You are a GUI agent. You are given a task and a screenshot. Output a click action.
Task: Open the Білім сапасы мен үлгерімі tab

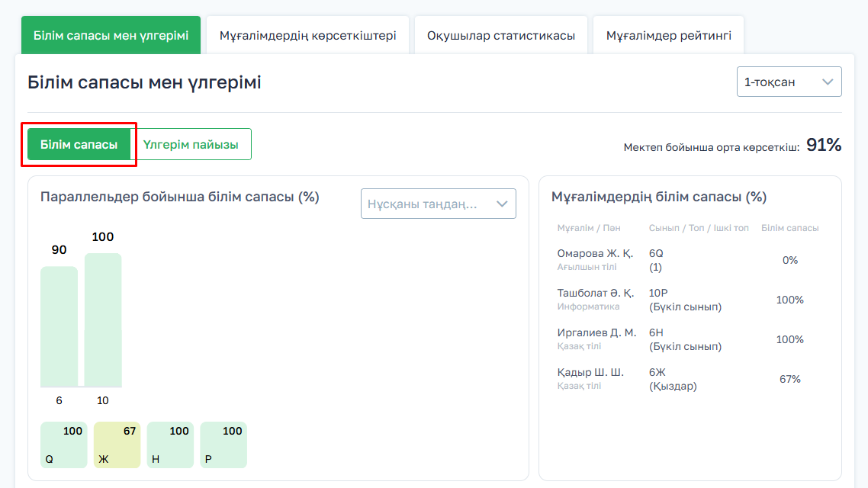click(111, 36)
